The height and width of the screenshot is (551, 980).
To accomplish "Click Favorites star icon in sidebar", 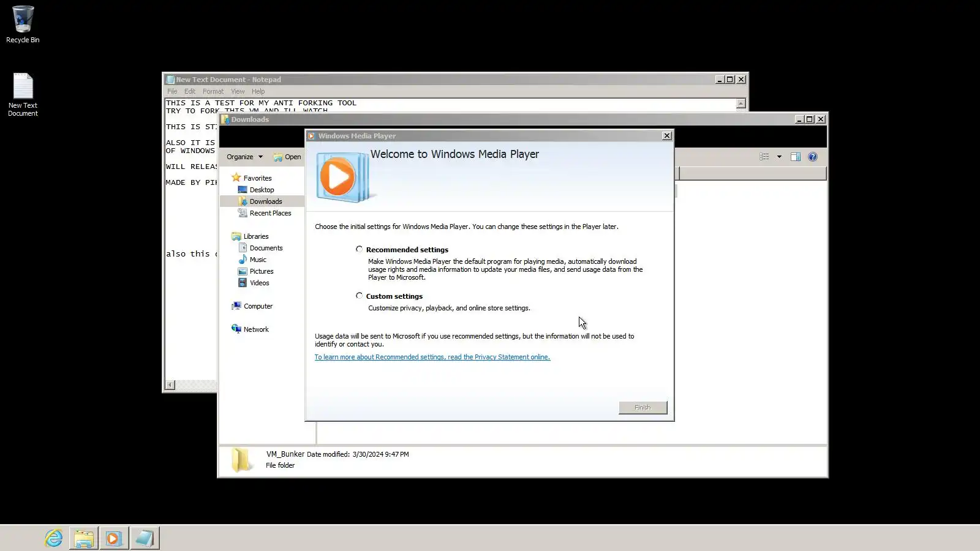I will tap(236, 178).
